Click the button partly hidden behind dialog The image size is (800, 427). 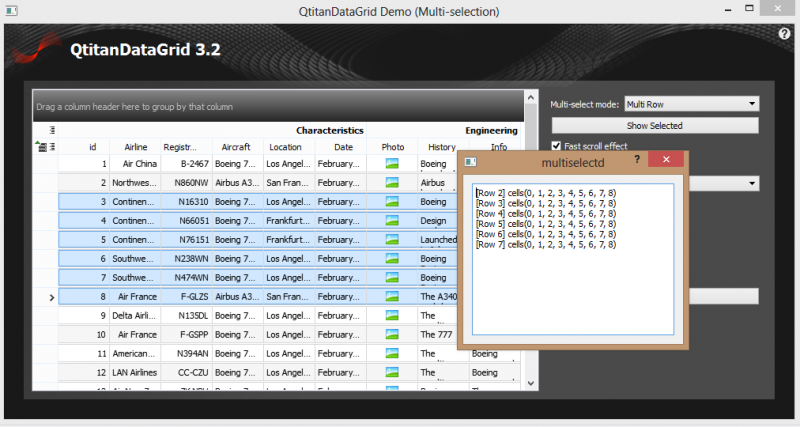723,296
